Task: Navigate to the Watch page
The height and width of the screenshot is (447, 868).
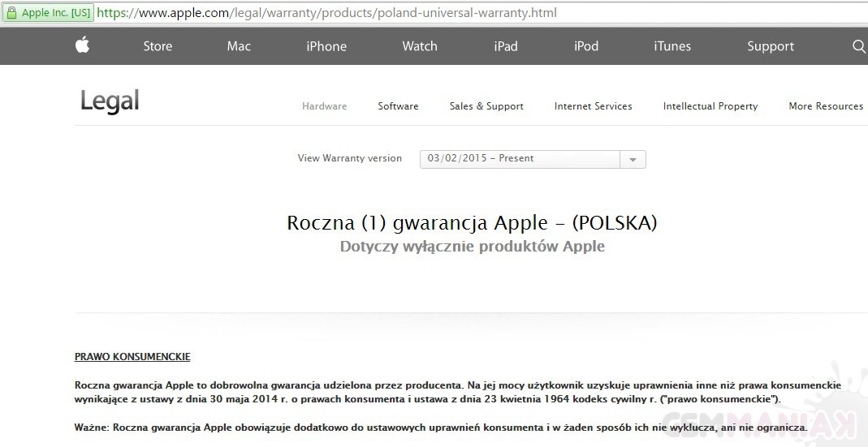Action: (420, 46)
